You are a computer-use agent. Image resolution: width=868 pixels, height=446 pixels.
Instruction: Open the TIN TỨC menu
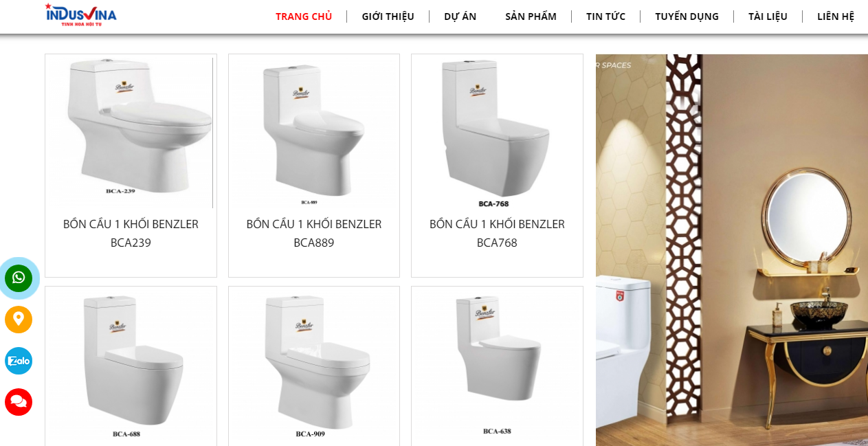(x=605, y=16)
